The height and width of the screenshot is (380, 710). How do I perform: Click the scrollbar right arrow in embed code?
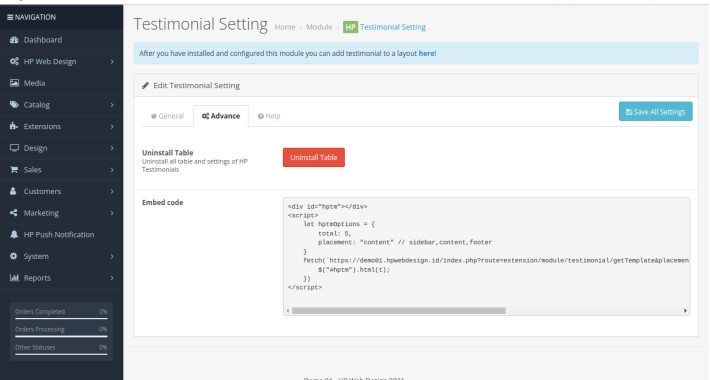tap(685, 311)
